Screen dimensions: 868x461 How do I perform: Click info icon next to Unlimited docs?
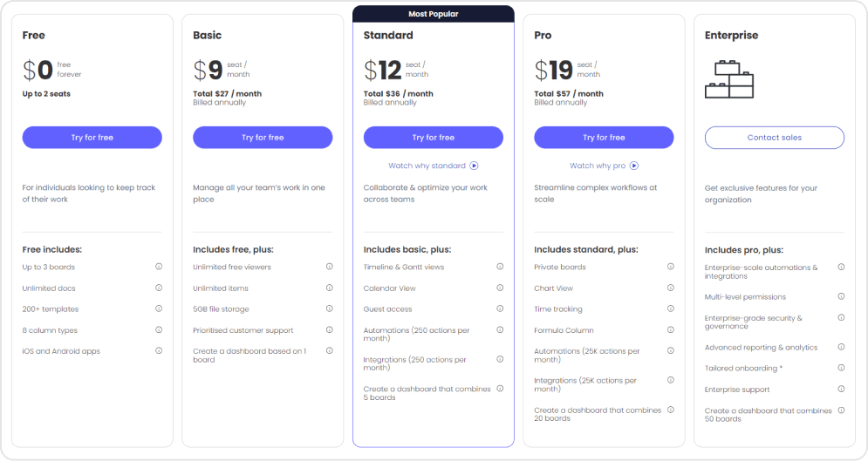pos(159,288)
